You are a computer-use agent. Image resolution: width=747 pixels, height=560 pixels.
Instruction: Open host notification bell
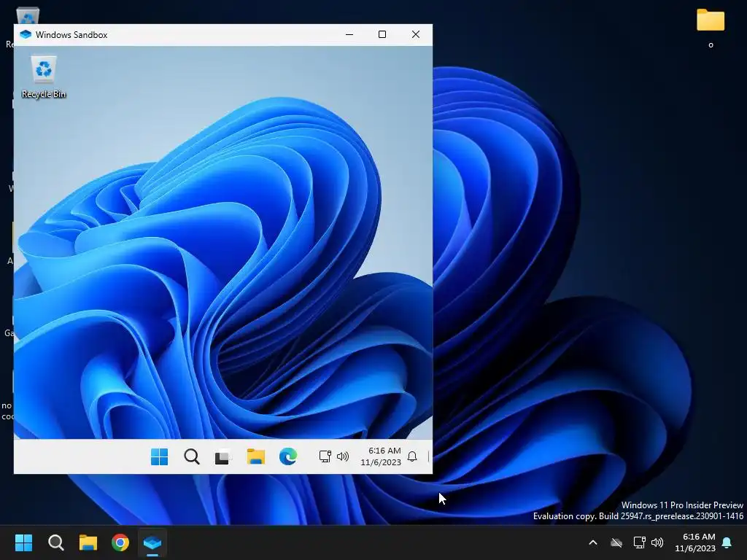point(727,542)
